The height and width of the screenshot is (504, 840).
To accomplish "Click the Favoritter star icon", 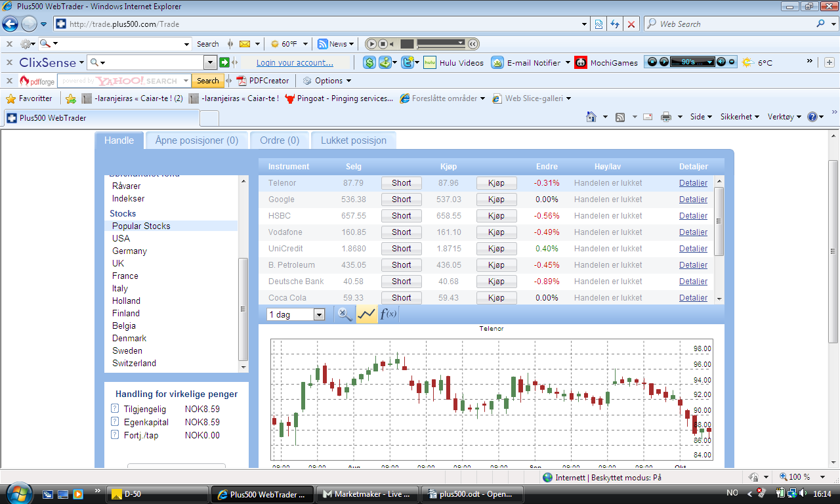I will pos(10,98).
